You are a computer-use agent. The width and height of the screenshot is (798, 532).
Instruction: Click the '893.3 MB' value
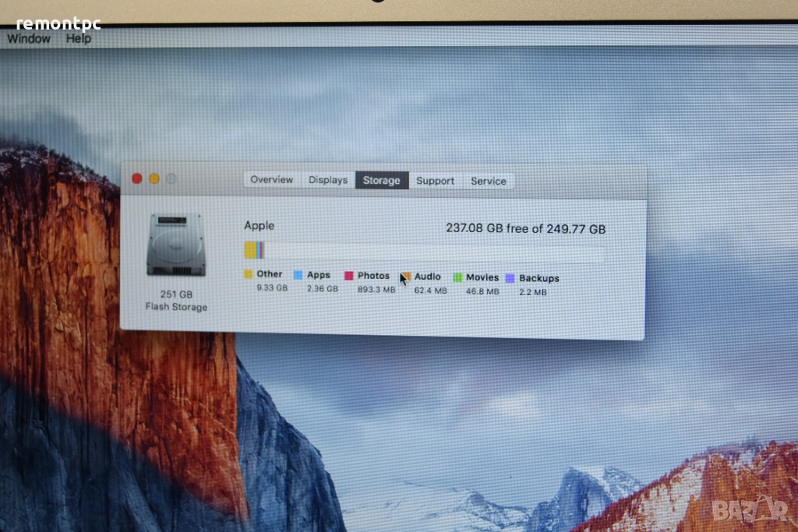[x=376, y=290]
